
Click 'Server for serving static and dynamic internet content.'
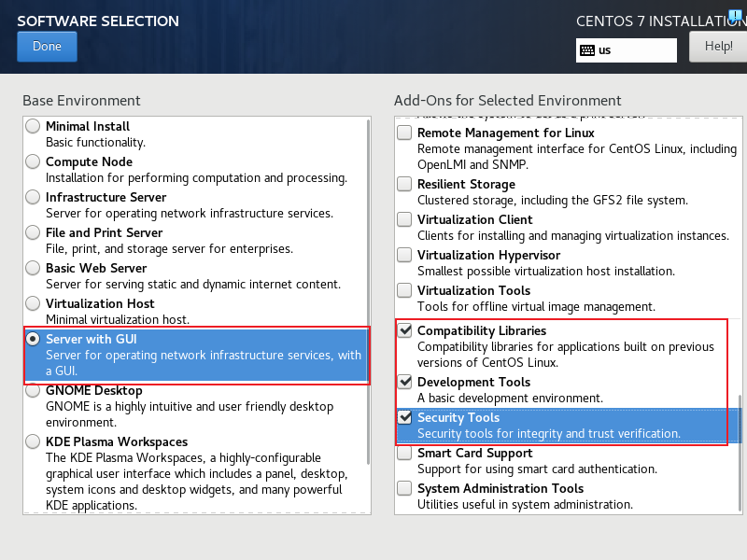pyautogui.click(x=193, y=285)
